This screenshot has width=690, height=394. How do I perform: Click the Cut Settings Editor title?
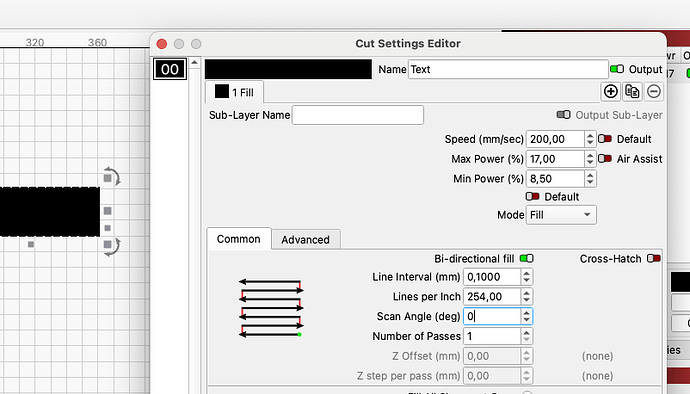click(408, 44)
